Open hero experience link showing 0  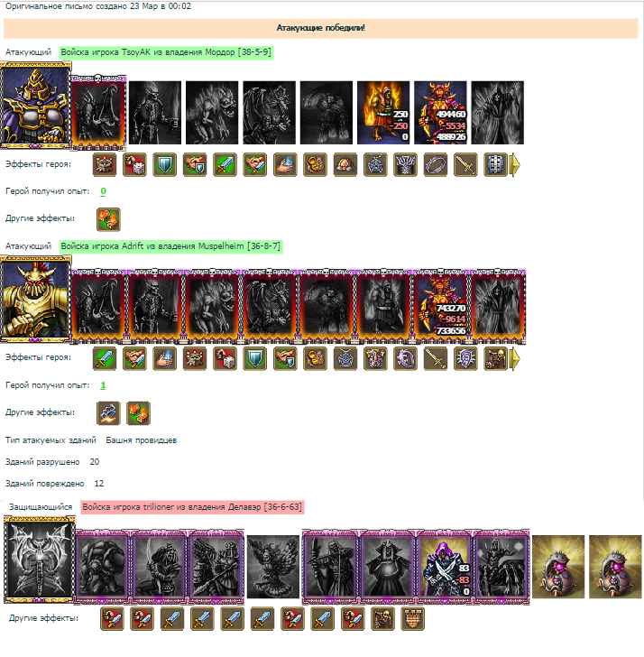click(103, 191)
